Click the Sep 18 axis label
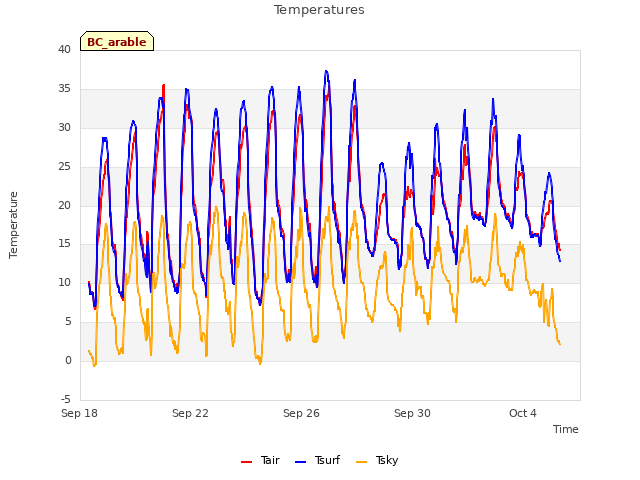 click(79, 413)
